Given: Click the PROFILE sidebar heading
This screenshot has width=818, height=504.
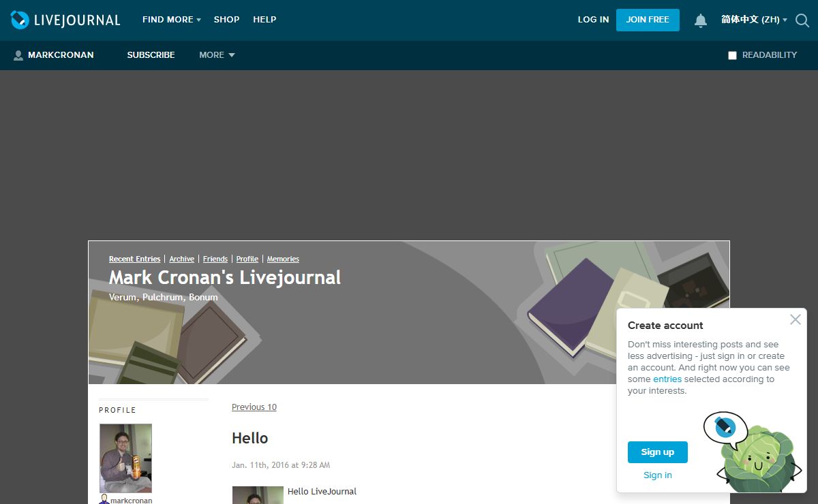Looking at the screenshot, I should coord(117,410).
